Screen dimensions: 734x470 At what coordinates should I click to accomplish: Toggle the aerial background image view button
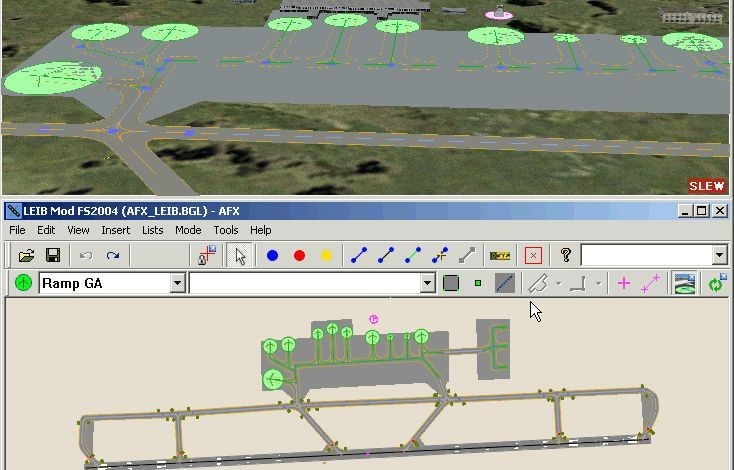click(x=685, y=284)
